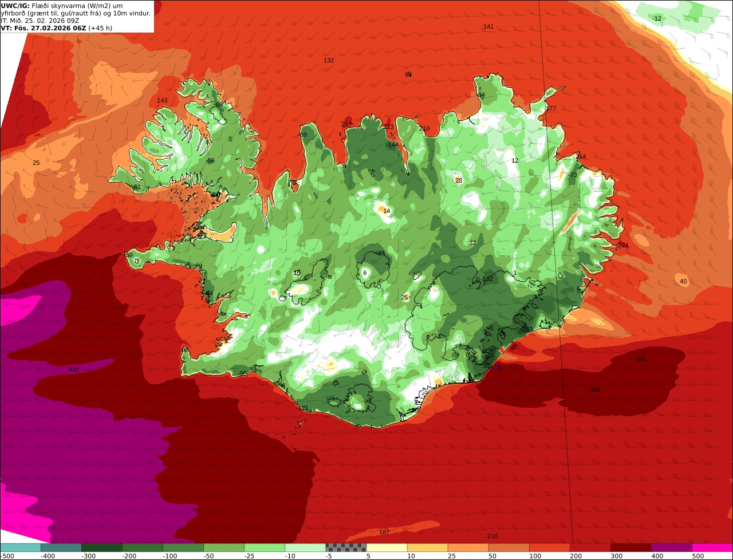Click the "UWC/IG:" title text
The width and height of the screenshot is (733, 560).
[15, 5]
